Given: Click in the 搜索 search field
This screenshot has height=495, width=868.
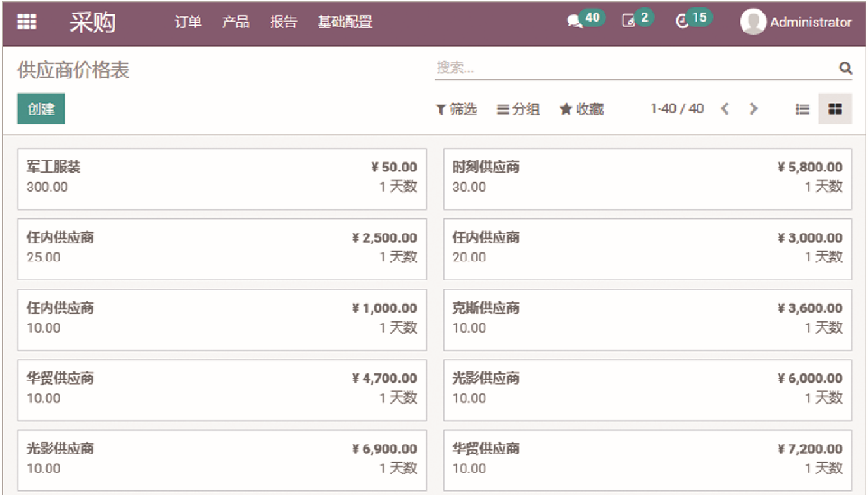Looking at the screenshot, I should (632, 68).
